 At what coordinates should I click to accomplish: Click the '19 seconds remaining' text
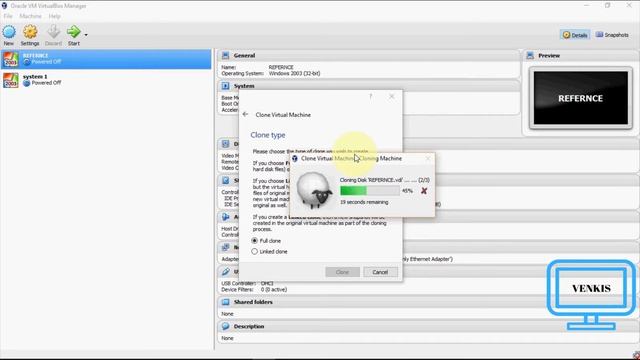[x=364, y=202]
